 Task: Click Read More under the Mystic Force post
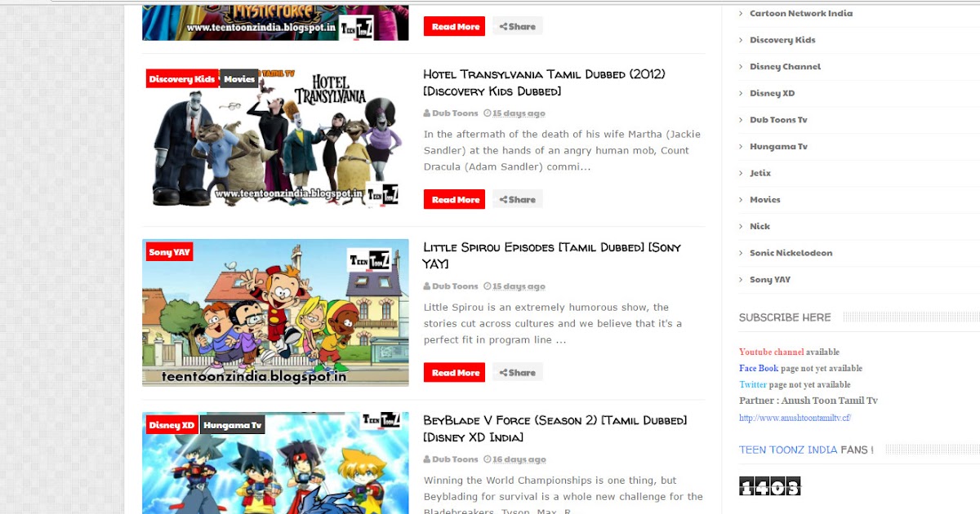pos(454,26)
